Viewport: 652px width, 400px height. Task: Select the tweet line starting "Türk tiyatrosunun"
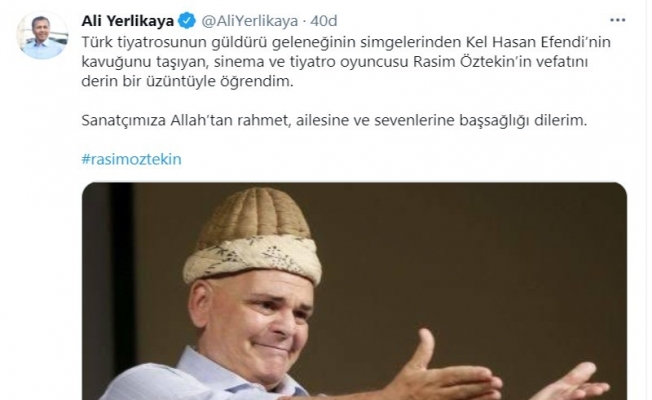pyautogui.click(x=346, y=42)
